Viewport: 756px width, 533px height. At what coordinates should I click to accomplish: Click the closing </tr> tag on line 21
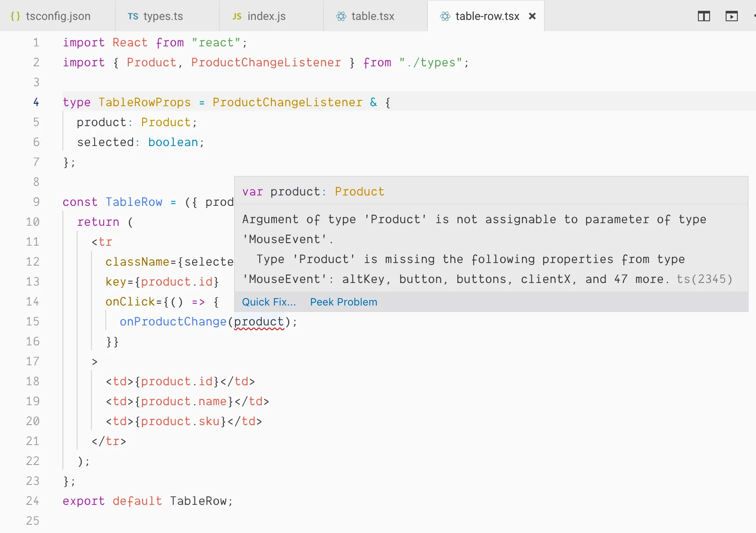[x=109, y=441]
